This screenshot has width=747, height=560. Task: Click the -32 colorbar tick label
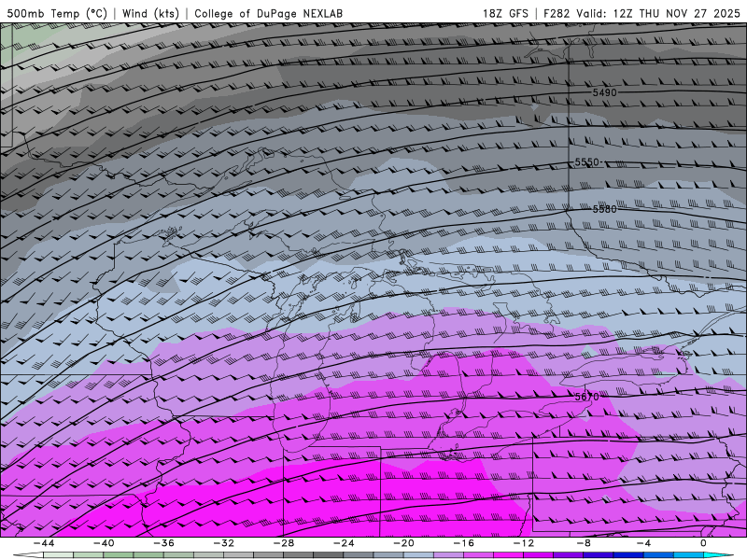pyautogui.click(x=224, y=543)
